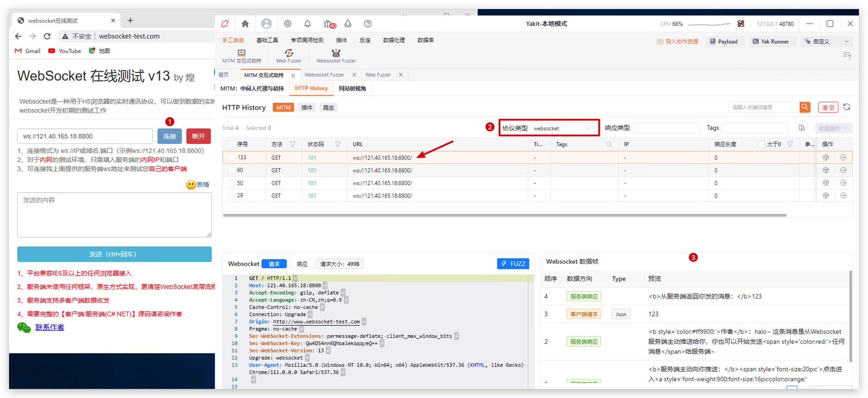Click the help question mark icon

pyautogui.click(x=368, y=24)
